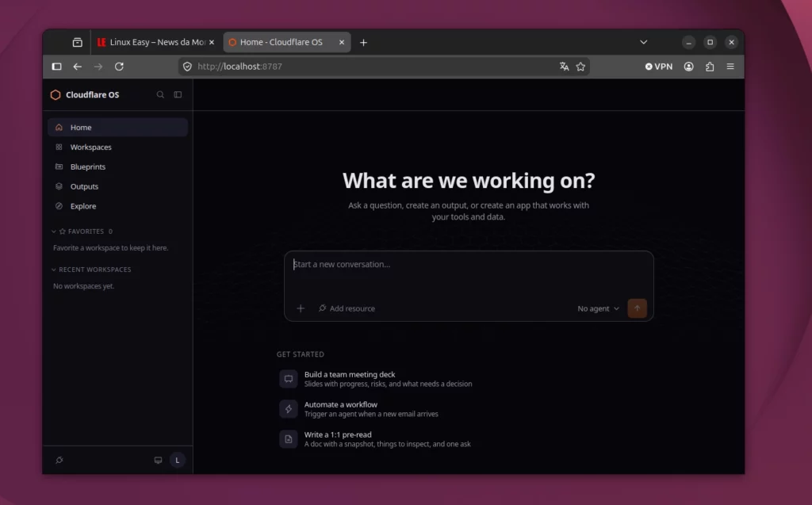Choose Automate a workflow suggestion
The image size is (812, 505).
[x=359, y=408]
